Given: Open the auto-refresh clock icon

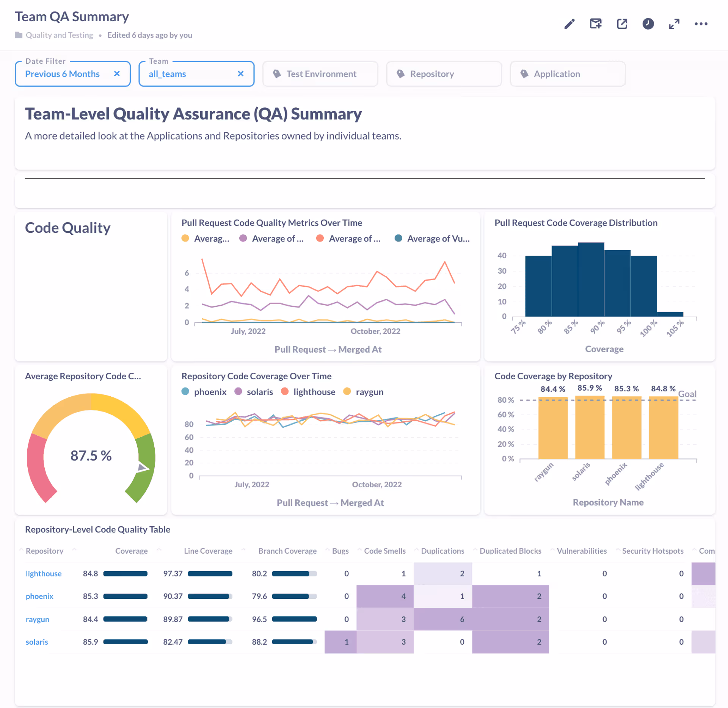Looking at the screenshot, I should point(648,24).
